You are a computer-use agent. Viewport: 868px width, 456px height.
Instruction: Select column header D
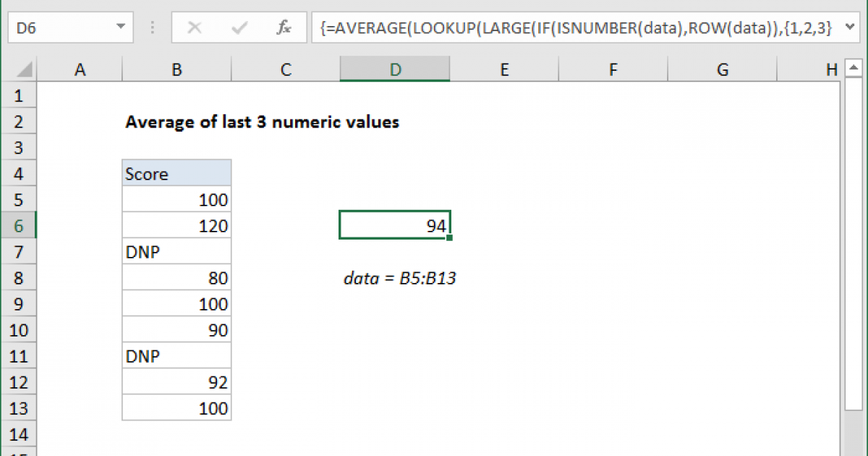click(394, 69)
